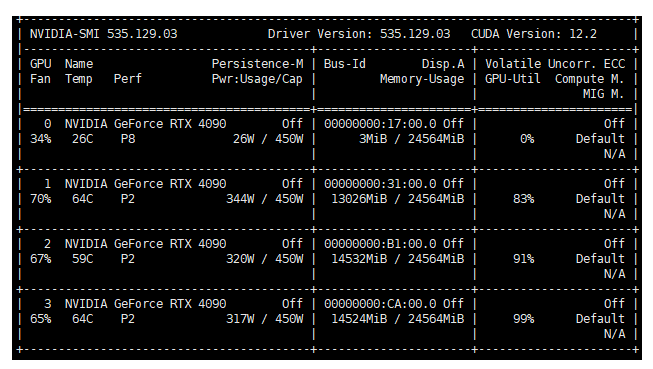The height and width of the screenshot is (369, 653).
Task: Click bus ID 00000000:17:00.0
Action: [x=380, y=124]
